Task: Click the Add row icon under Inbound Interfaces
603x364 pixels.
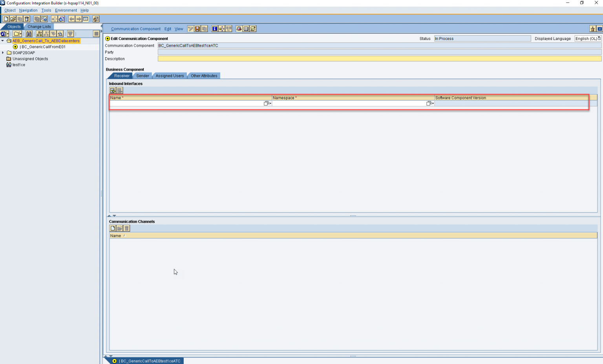Action: (113, 90)
